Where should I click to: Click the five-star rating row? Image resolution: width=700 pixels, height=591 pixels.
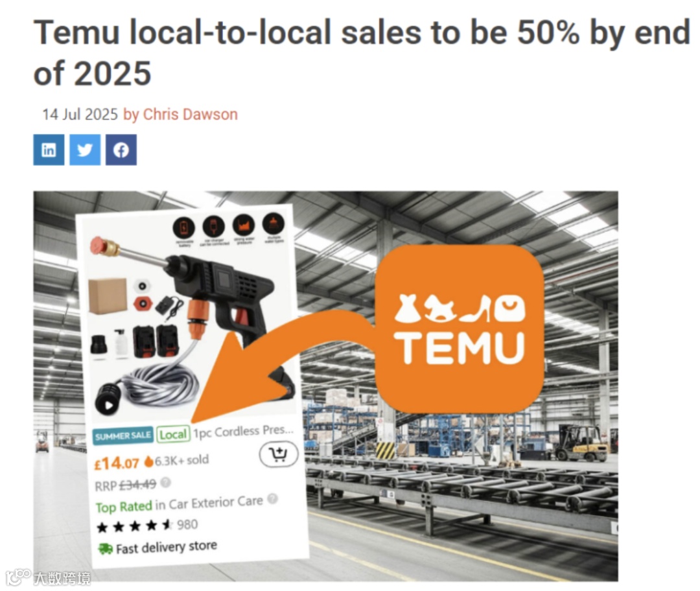147,526
